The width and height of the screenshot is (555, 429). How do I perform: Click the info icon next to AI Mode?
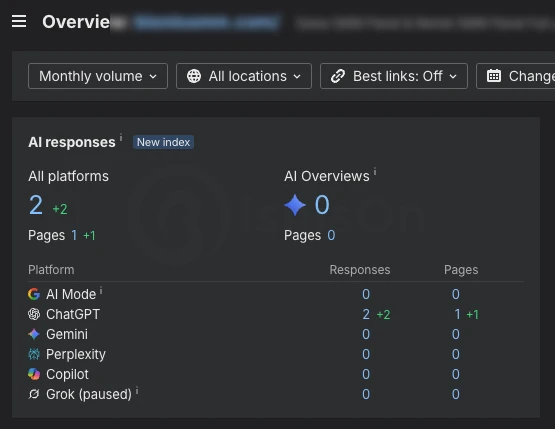[x=101, y=291]
